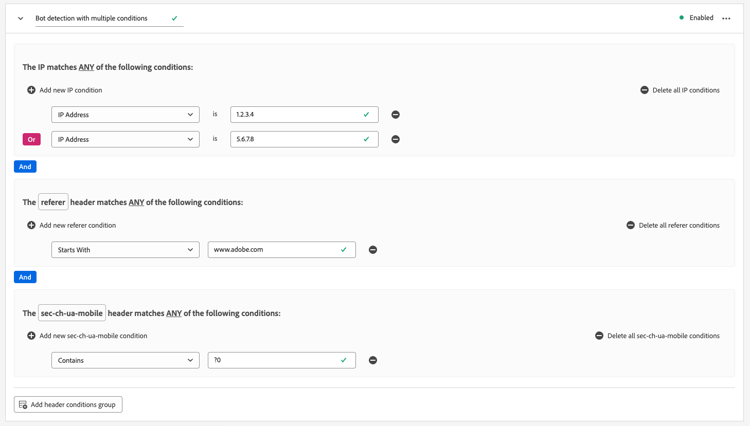Screen dimensions: 750x426
Task: Collapse the Bot detection rule panel
Action: click(x=20, y=18)
